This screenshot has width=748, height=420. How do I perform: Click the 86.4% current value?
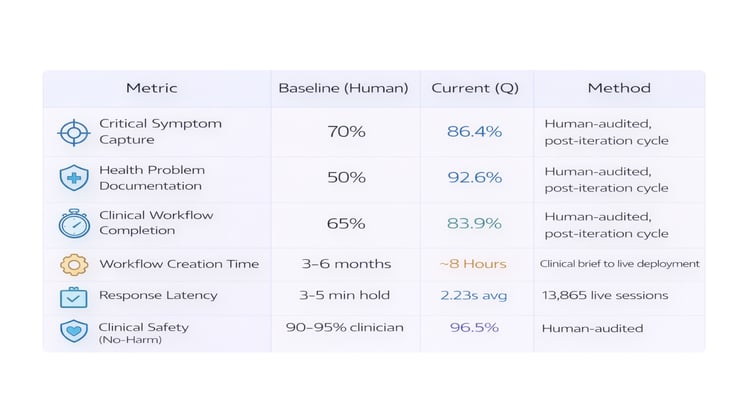(475, 132)
